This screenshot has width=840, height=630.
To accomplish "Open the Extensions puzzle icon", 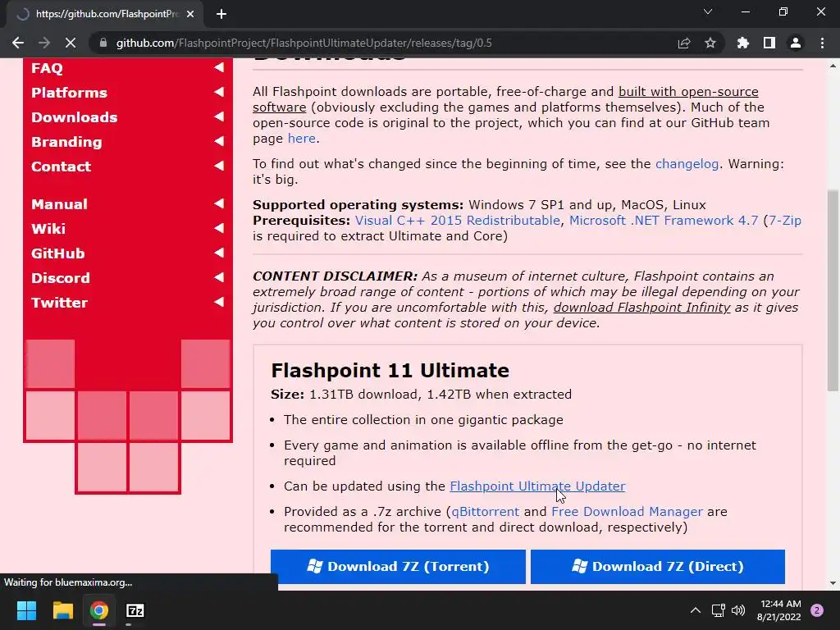I will point(743,43).
